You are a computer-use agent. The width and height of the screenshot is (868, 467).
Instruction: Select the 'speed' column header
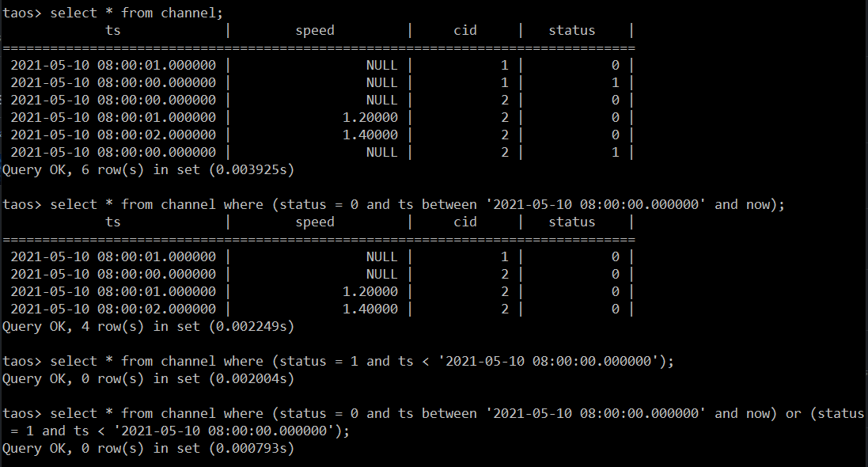coord(314,30)
